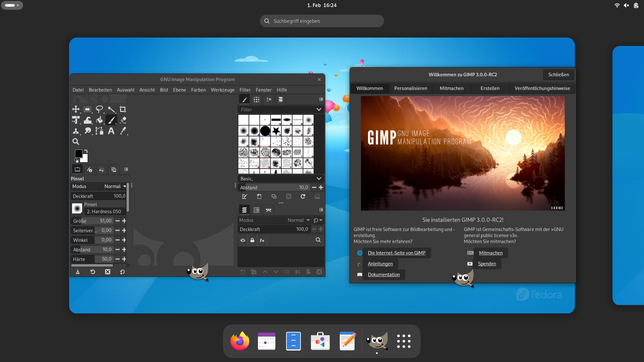Click the black foreground color swatch
644x362 pixels.
(78, 153)
